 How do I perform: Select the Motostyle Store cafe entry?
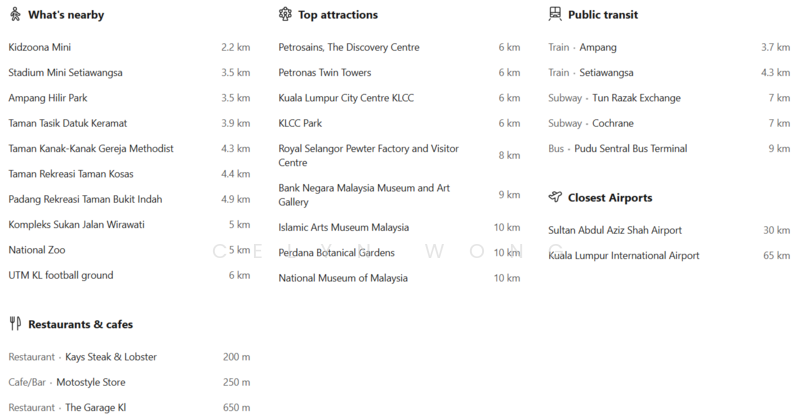(90, 382)
